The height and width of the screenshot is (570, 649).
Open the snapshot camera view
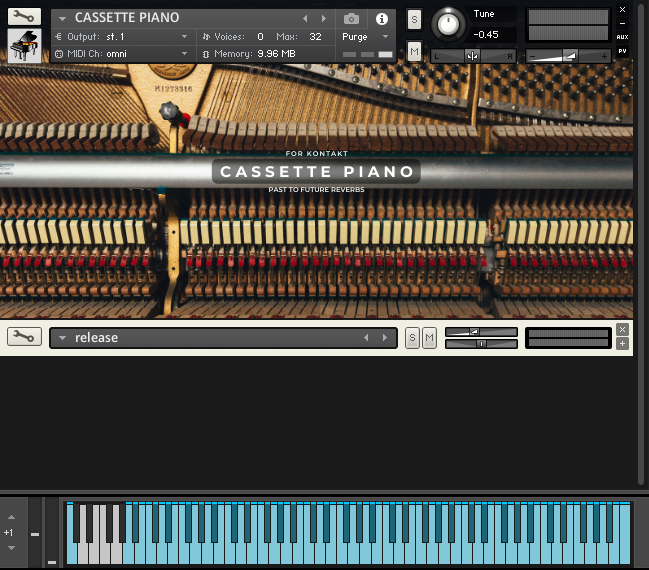click(351, 19)
